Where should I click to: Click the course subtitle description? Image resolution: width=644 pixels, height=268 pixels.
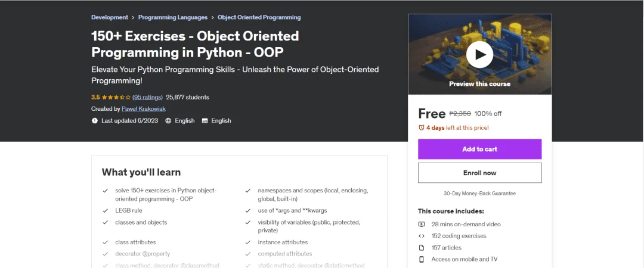[x=235, y=75]
